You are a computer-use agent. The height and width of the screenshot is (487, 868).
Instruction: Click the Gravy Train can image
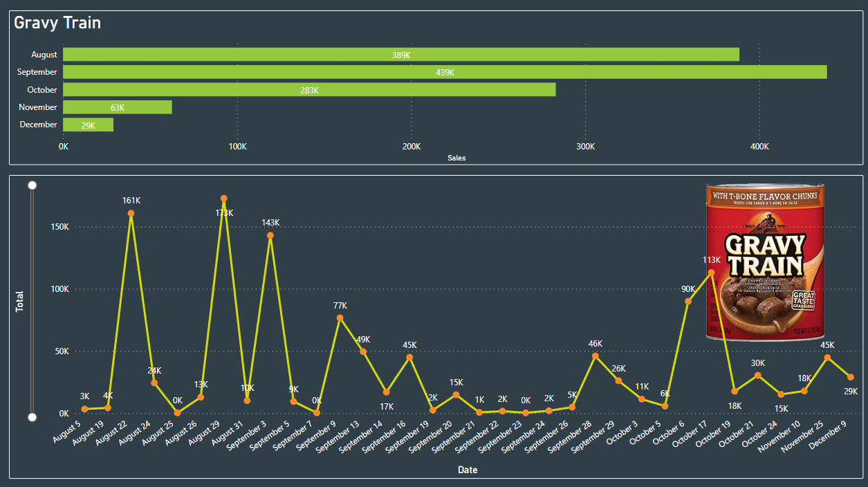click(765, 261)
